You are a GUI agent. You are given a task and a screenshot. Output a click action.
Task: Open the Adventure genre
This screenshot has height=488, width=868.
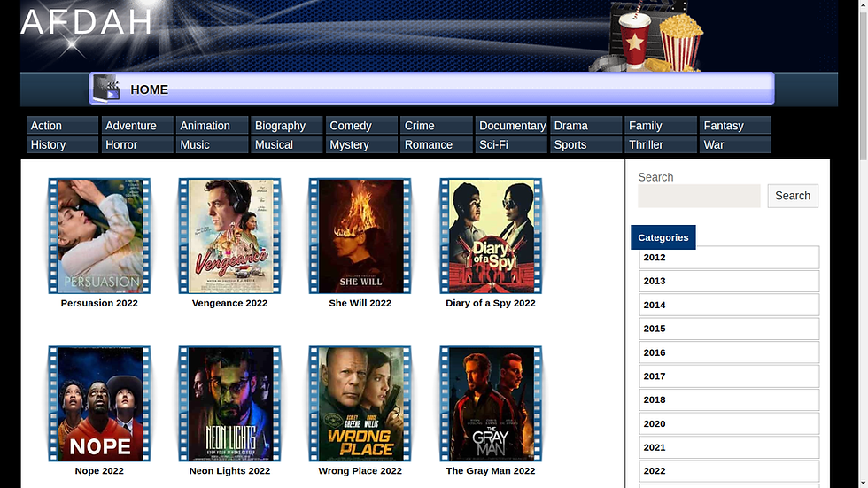pos(137,126)
